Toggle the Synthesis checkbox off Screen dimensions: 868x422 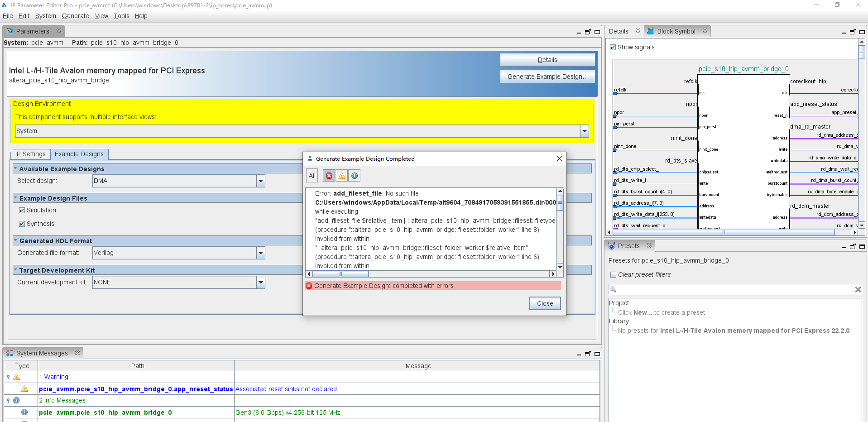coord(22,223)
